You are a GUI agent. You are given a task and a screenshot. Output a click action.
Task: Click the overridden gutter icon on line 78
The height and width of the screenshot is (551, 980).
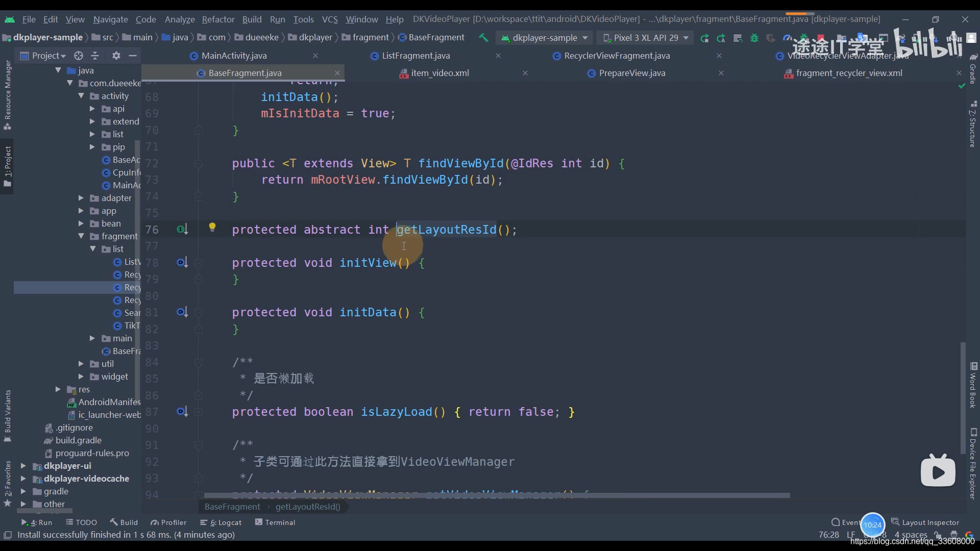click(x=182, y=263)
